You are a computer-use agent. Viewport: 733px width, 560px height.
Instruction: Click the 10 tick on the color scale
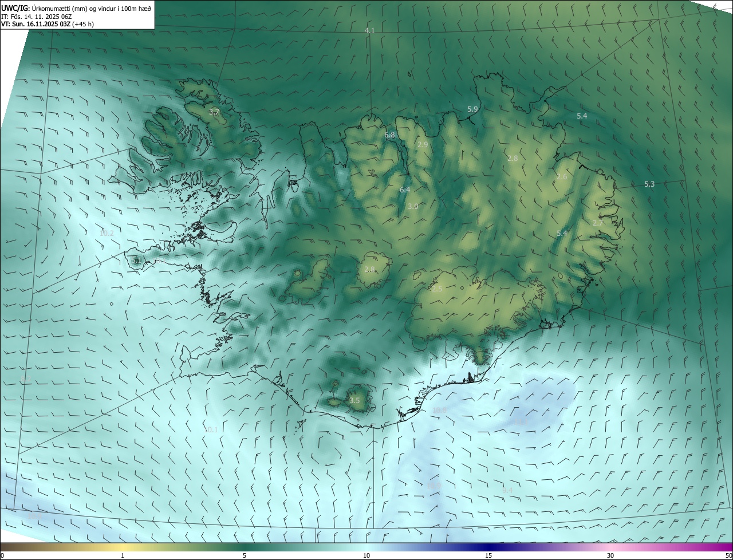[x=366, y=555]
